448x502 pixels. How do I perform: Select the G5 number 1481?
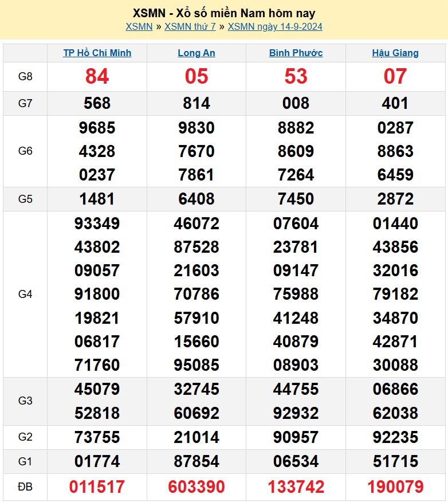point(97,199)
